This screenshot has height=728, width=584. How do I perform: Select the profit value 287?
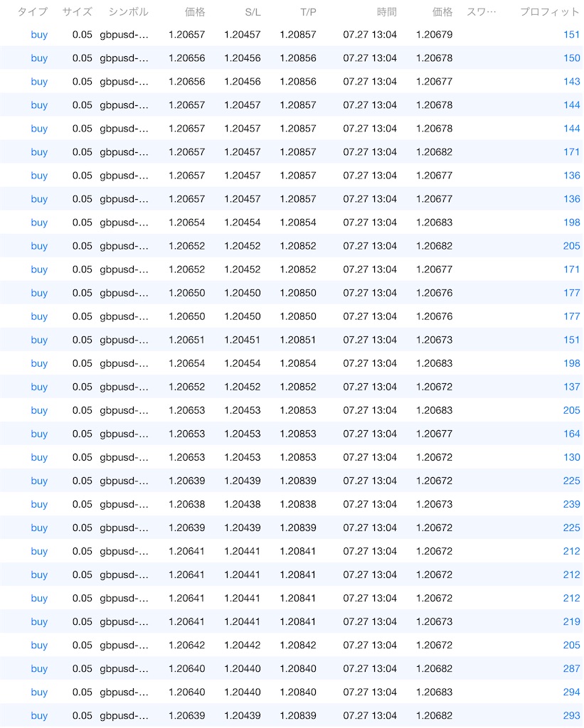click(571, 668)
